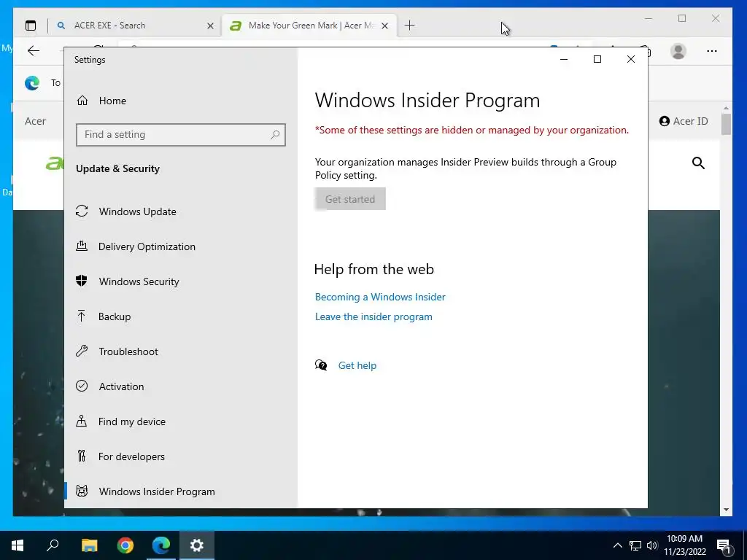Viewport: 747px width, 560px height.
Task: Click Acer website search magnifier
Action: (698, 163)
